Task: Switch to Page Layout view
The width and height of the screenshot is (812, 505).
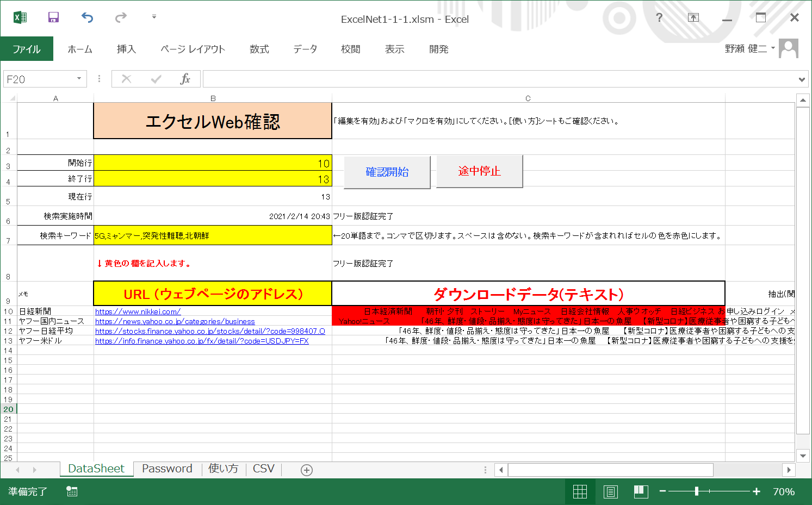Action: (x=610, y=491)
